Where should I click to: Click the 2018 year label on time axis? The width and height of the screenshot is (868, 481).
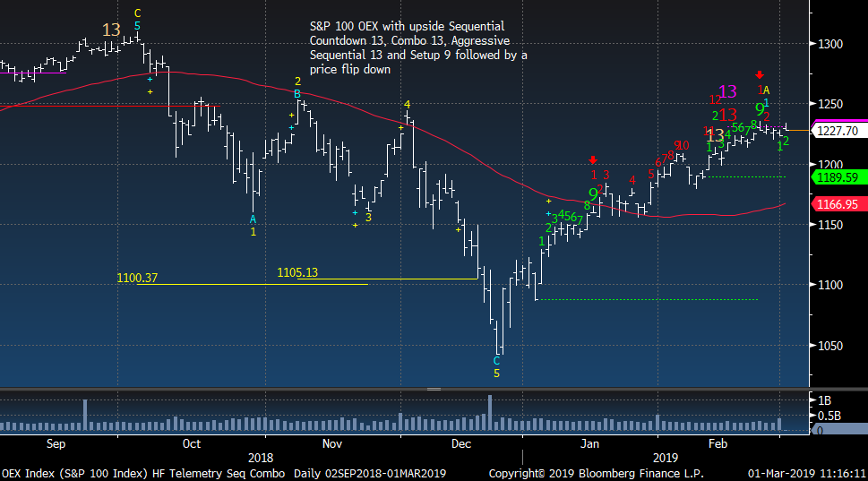coord(261,459)
